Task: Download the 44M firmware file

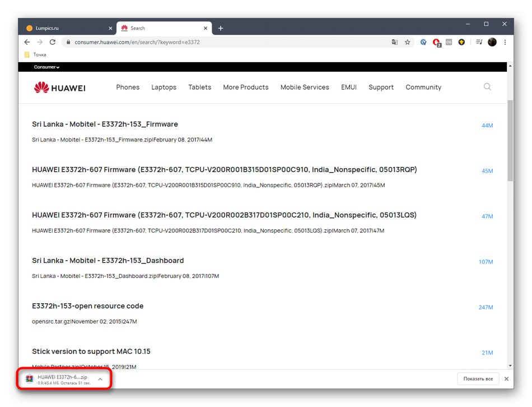Action: 487,126
